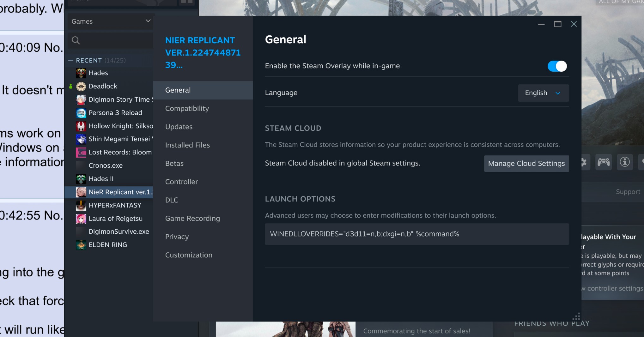
Task: Select ELDEN RING in the recent list
Action: (x=109, y=245)
